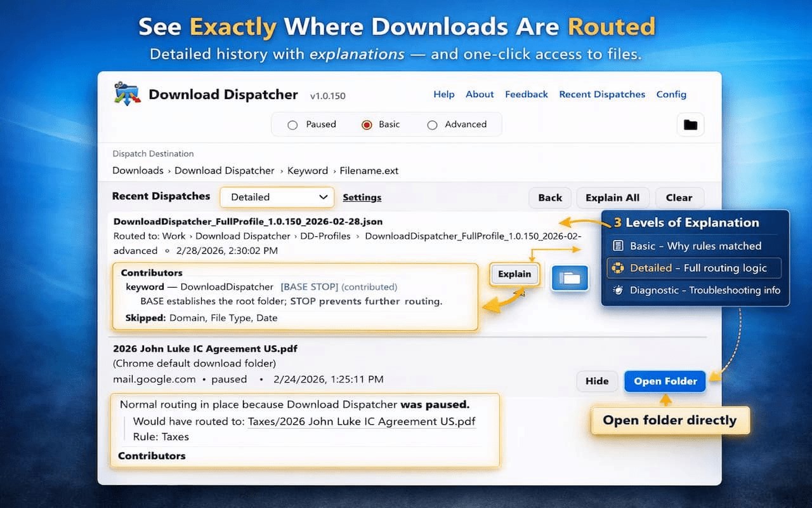812x508 pixels.
Task: Expand the Detailed explanation level dropdown
Action: click(x=277, y=197)
